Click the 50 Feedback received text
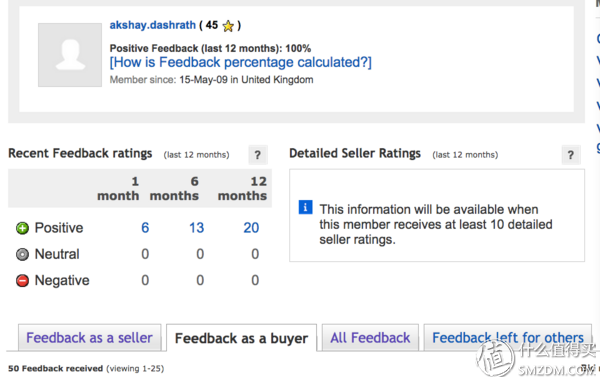Viewport: 600px width, 382px height. click(x=55, y=368)
